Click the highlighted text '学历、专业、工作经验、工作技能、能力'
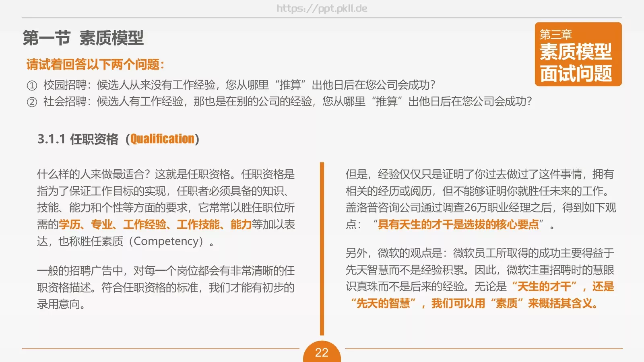The image size is (644, 362). (x=155, y=224)
